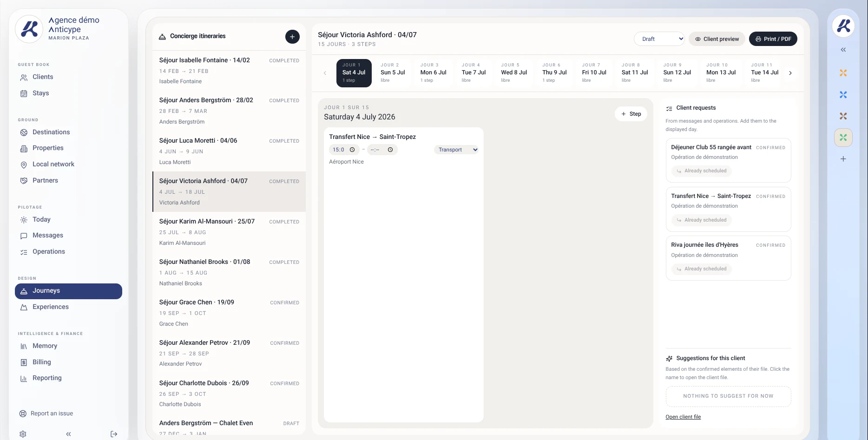Open the brown workspace icon in right rail
The height and width of the screenshot is (440, 868).
[x=843, y=116]
